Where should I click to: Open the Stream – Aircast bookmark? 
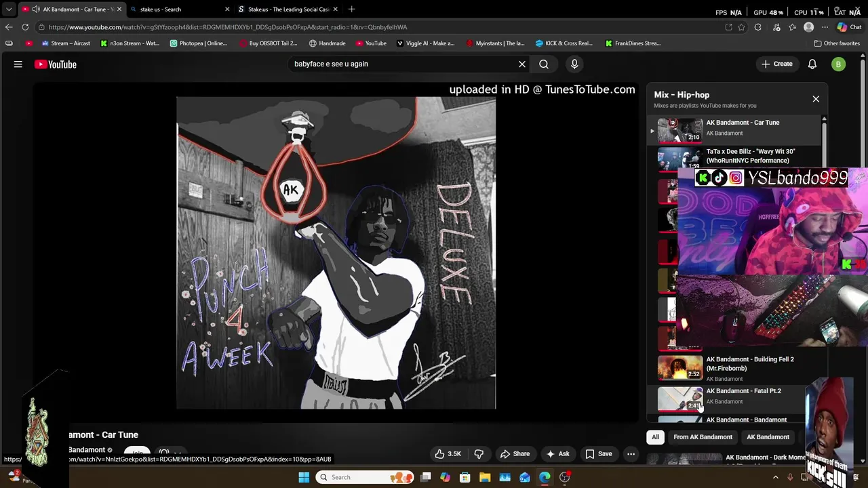66,43
